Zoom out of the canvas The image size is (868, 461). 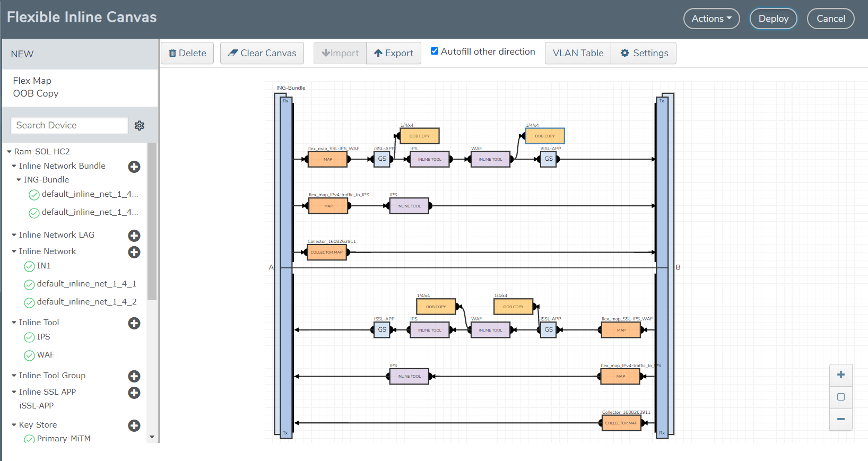coord(841,419)
